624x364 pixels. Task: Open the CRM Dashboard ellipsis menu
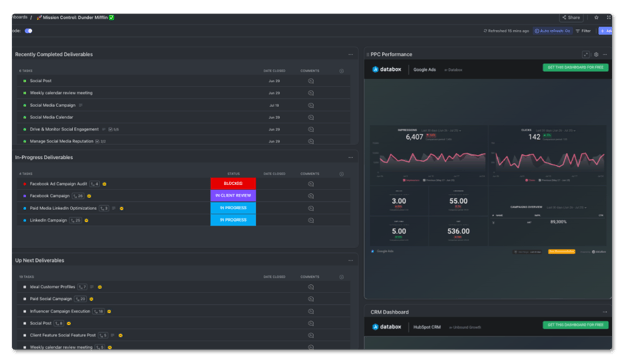[x=605, y=312]
